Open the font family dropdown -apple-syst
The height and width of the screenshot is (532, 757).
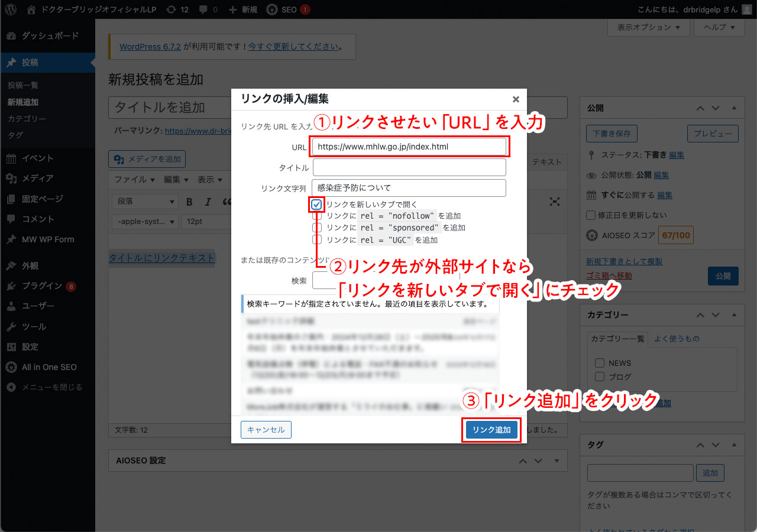(x=145, y=221)
